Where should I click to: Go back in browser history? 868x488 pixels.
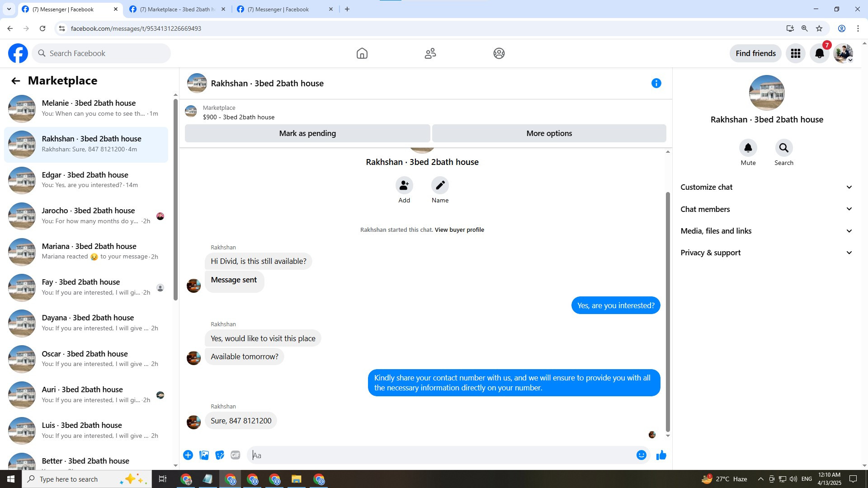coord(10,28)
